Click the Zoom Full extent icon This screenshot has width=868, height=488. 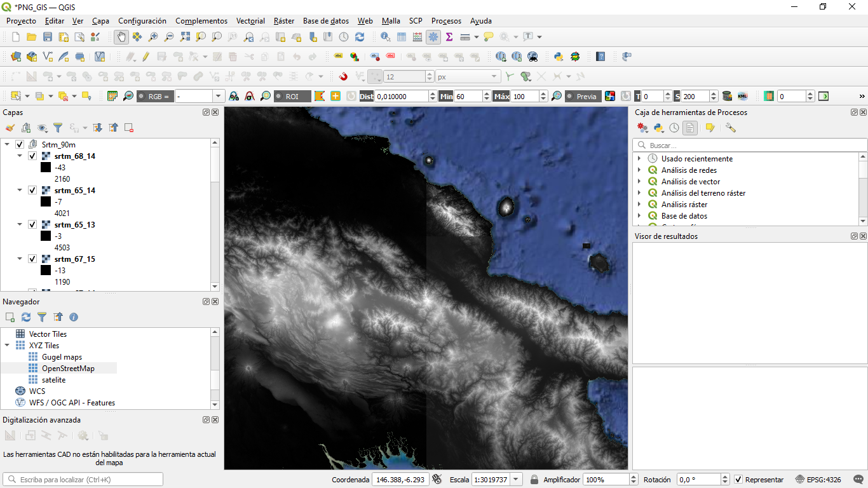click(185, 37)
